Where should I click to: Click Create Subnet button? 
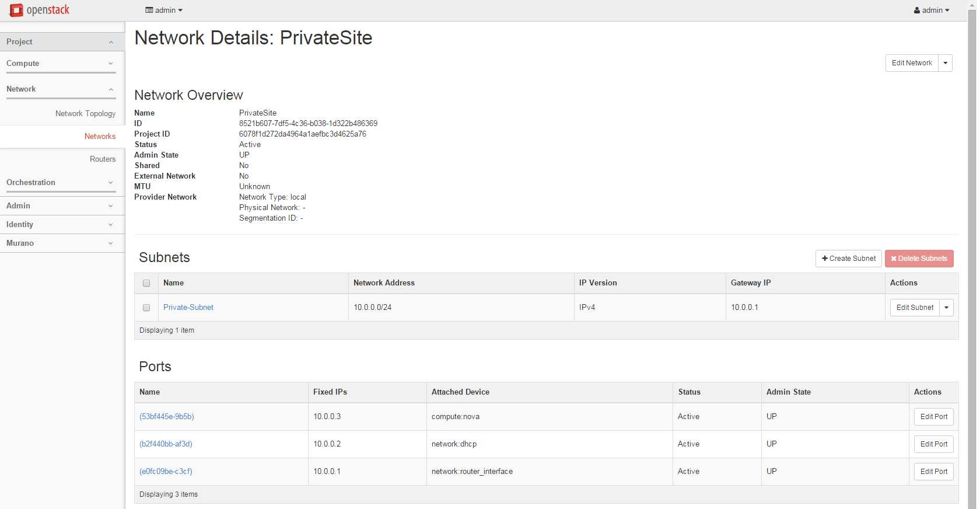848,259
